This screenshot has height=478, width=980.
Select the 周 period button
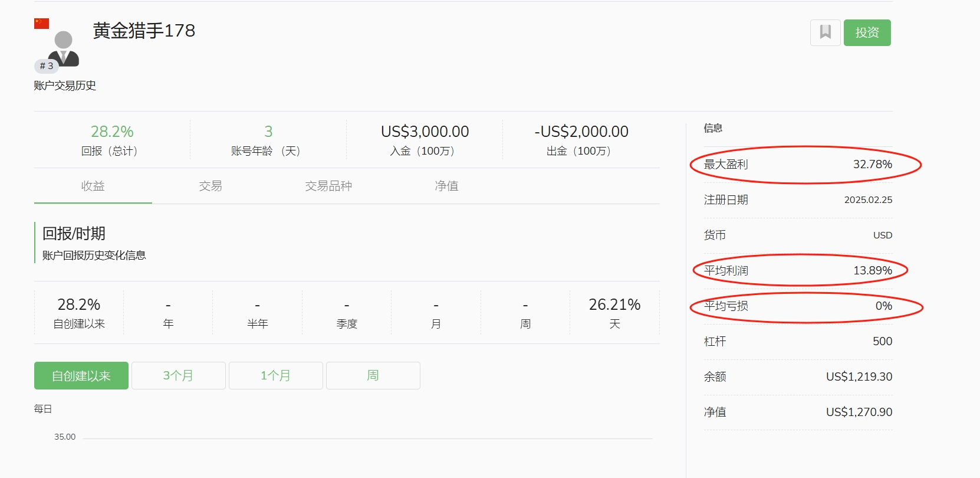(x=373, y=375)
